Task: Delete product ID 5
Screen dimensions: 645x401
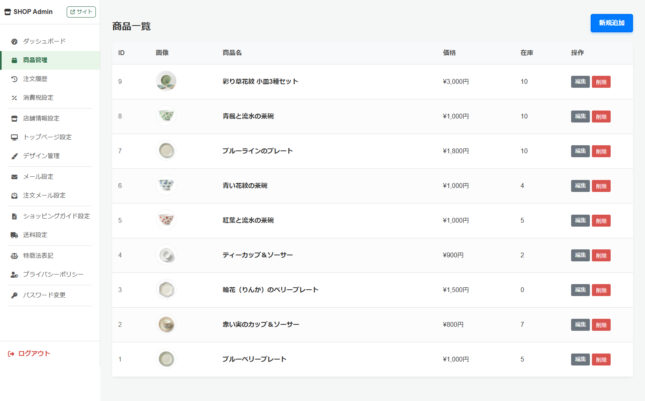Action: [x=601, y=220]
